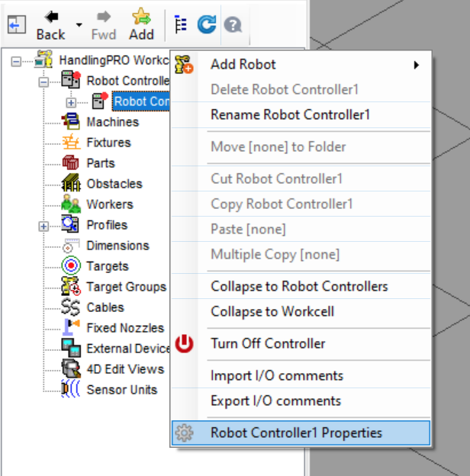Select the Fixed Nozzles tree label

pos(125,329)
